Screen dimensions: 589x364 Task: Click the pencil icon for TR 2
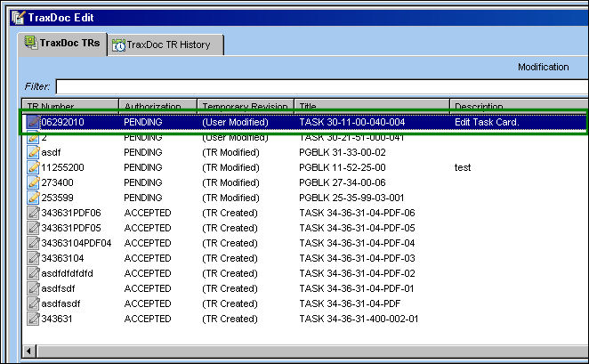[x=33, y=137]
